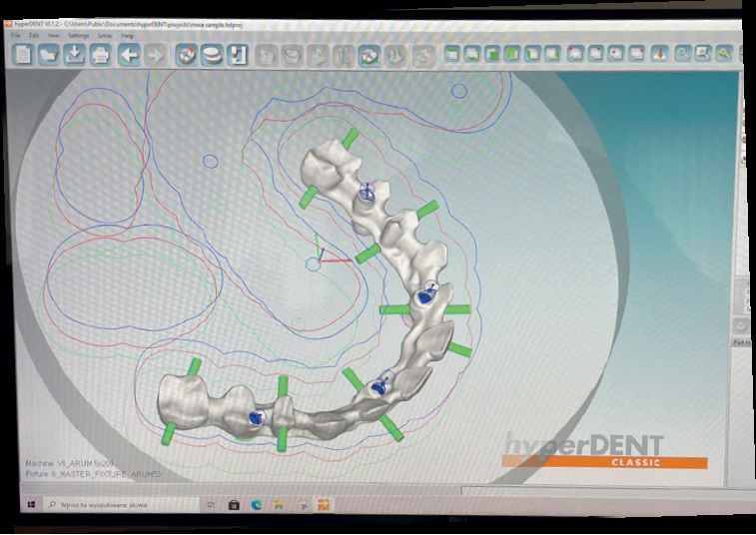Click the New project document icon
This screenshot has height=535, width=756.
pos(22,56)
